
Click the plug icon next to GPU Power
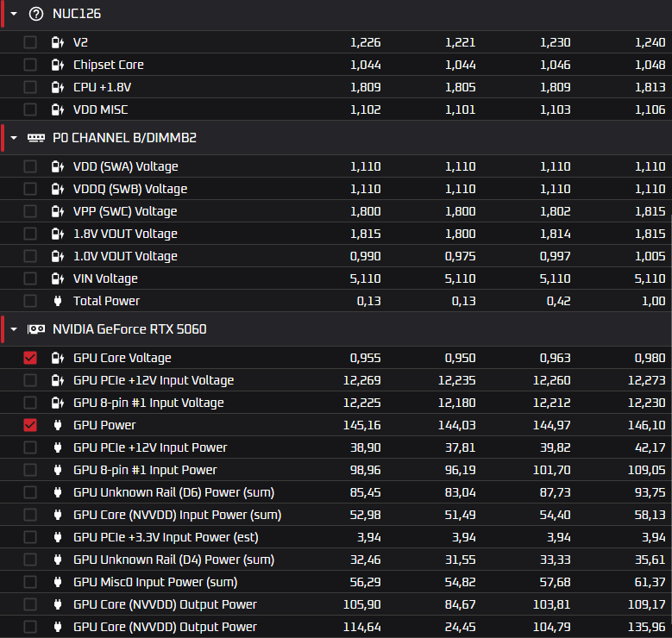57,425
